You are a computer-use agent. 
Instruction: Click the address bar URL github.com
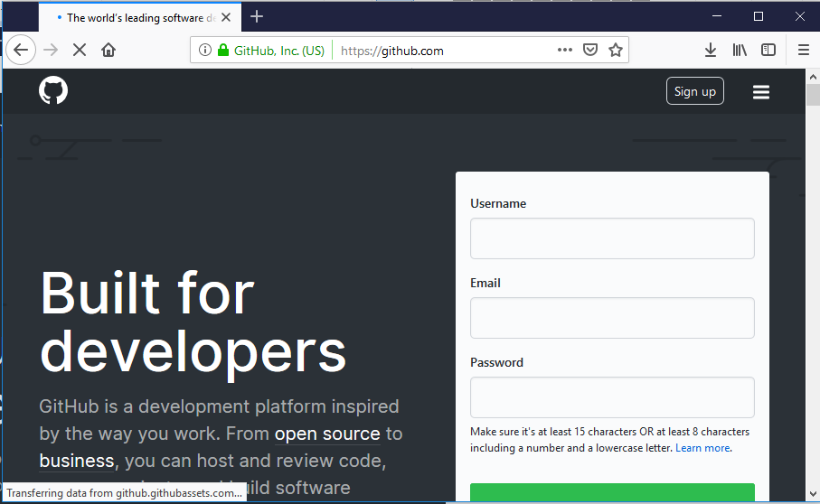click(392, 51)
